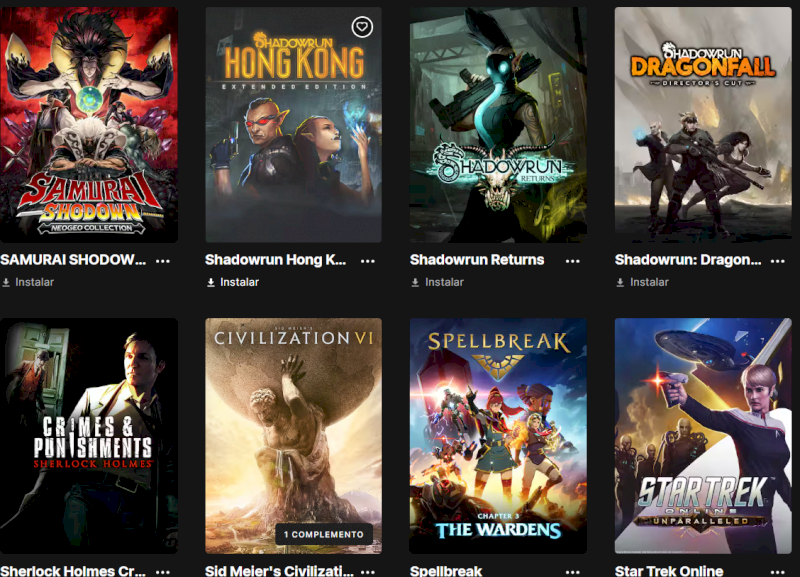Open the three-dot menu for SAMURAI SHODOWN
800x577 pixels.
[x=163, y=261]
